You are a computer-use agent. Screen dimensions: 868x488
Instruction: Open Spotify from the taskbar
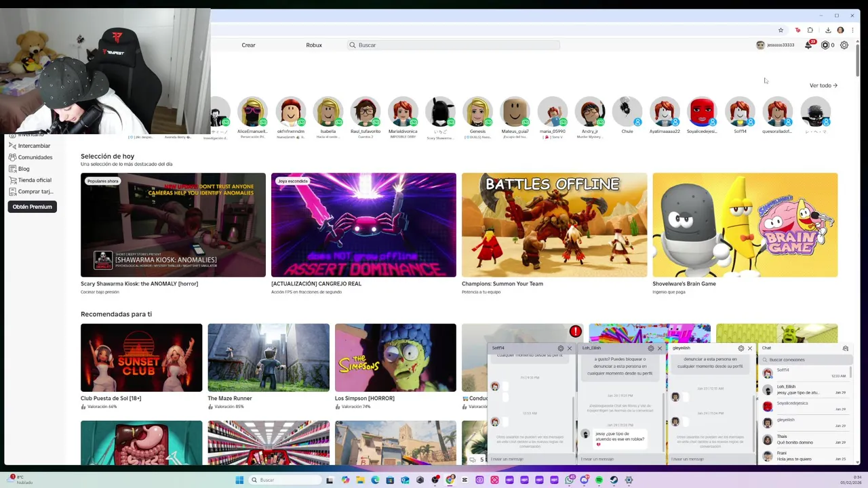point(599,480)
